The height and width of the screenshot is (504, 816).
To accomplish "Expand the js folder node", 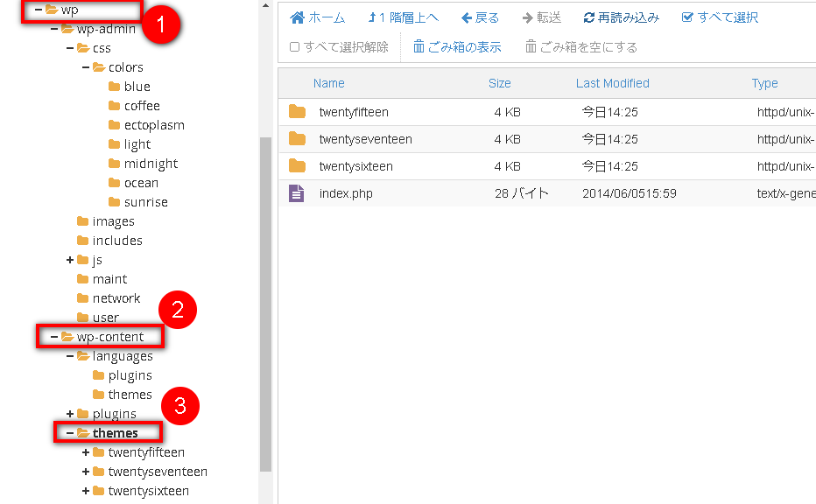I will pos(70,260).
